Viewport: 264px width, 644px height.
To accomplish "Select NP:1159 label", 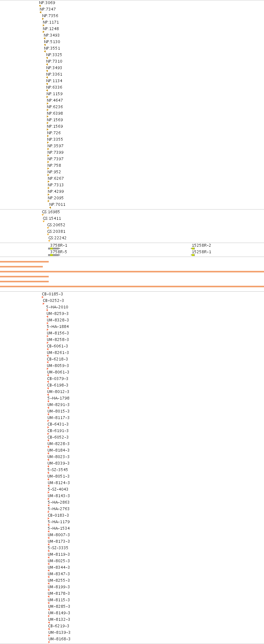I will tap(55, 94).
